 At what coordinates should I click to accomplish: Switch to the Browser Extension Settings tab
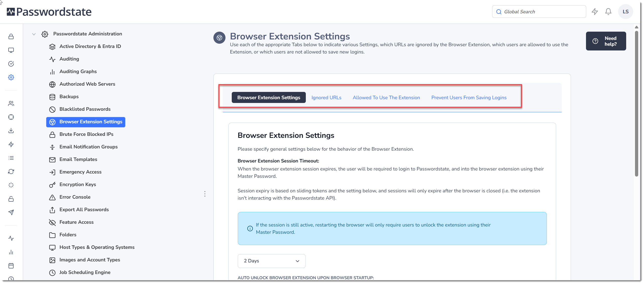pos(269,97)
